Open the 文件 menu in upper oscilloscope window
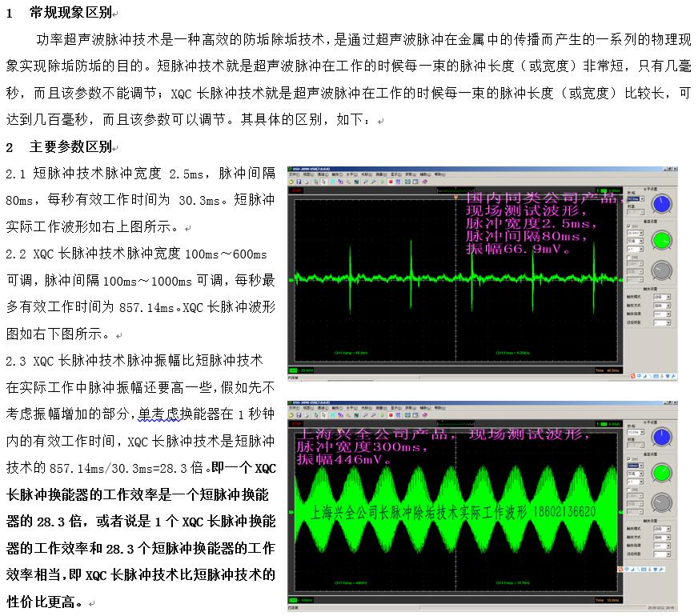This screenshot has width=698, height=616. (294, 175)
